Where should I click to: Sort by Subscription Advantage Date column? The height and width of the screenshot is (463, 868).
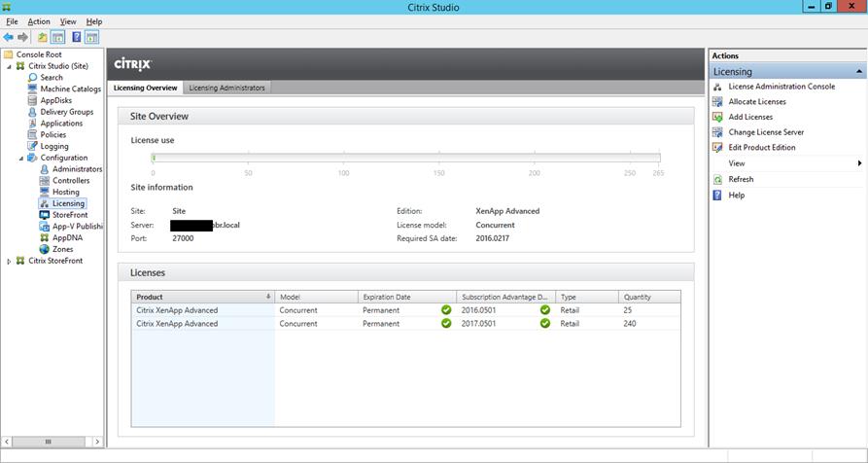point(506,297)
